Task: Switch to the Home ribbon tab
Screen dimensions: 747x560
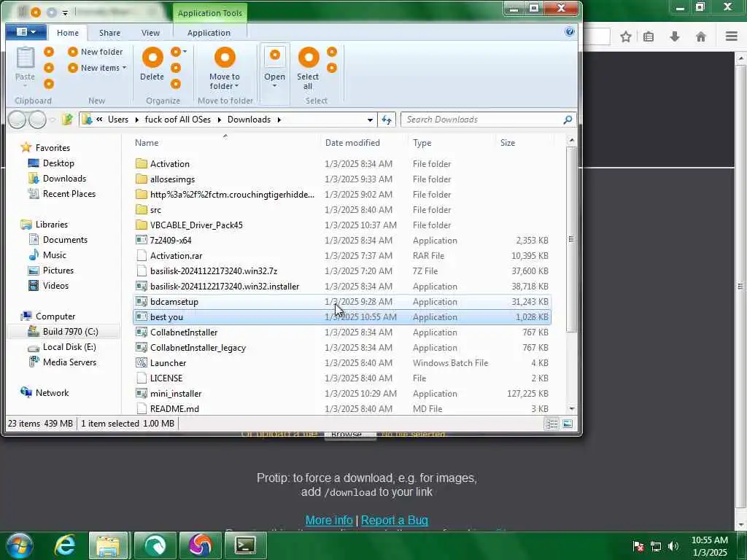Action: [68, 33]
